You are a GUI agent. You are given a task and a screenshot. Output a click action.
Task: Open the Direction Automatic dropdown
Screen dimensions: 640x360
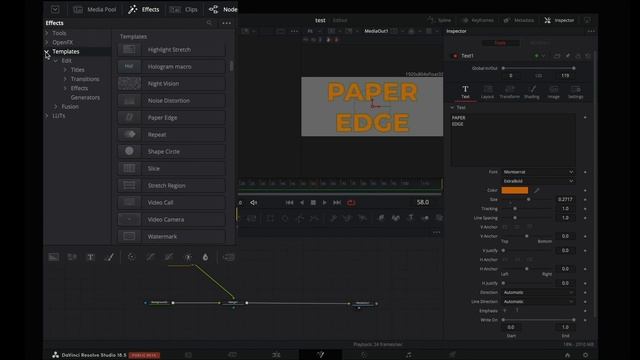click(x=538, y=292)
